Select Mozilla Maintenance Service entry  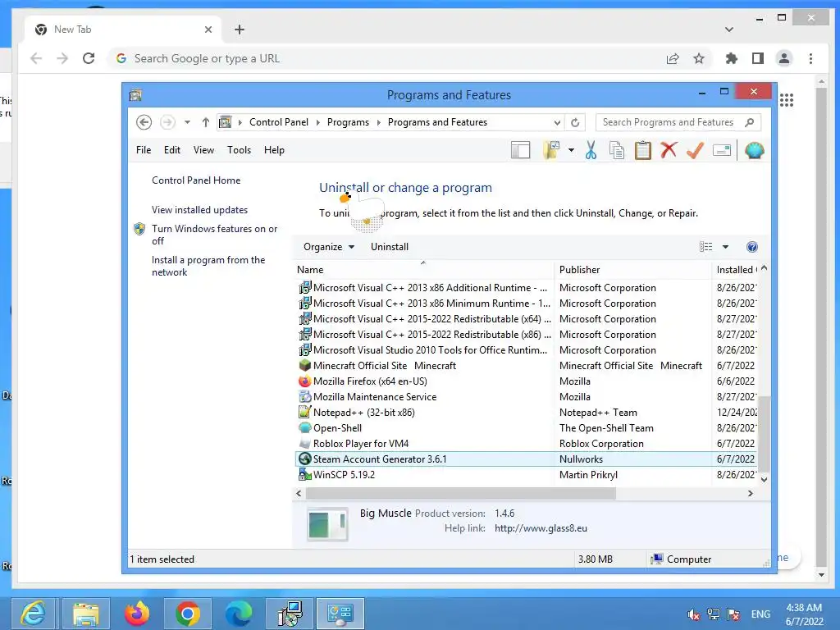pyautogui.click(x=527, y=397)
